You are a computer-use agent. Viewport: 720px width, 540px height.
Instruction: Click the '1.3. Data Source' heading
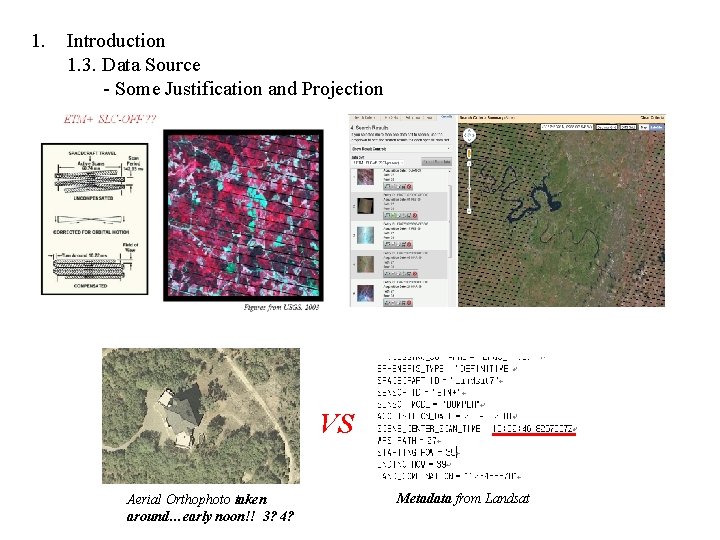[134, 65]
